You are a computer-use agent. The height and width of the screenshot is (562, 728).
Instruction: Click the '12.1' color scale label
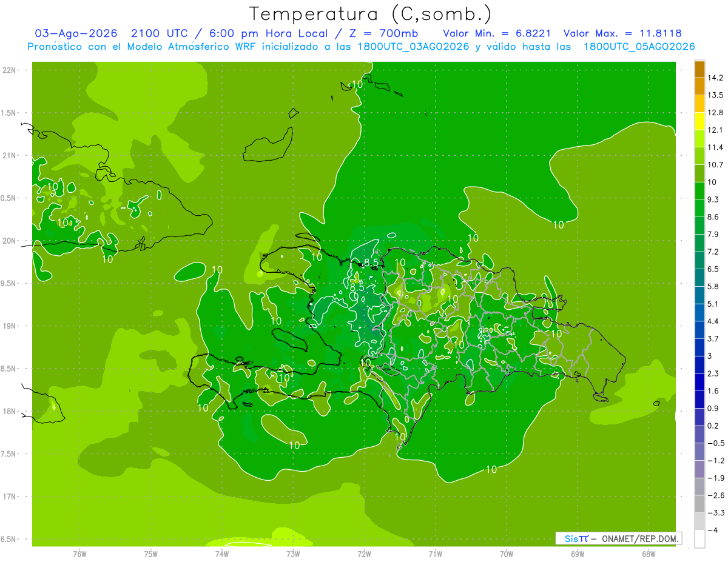715,130
